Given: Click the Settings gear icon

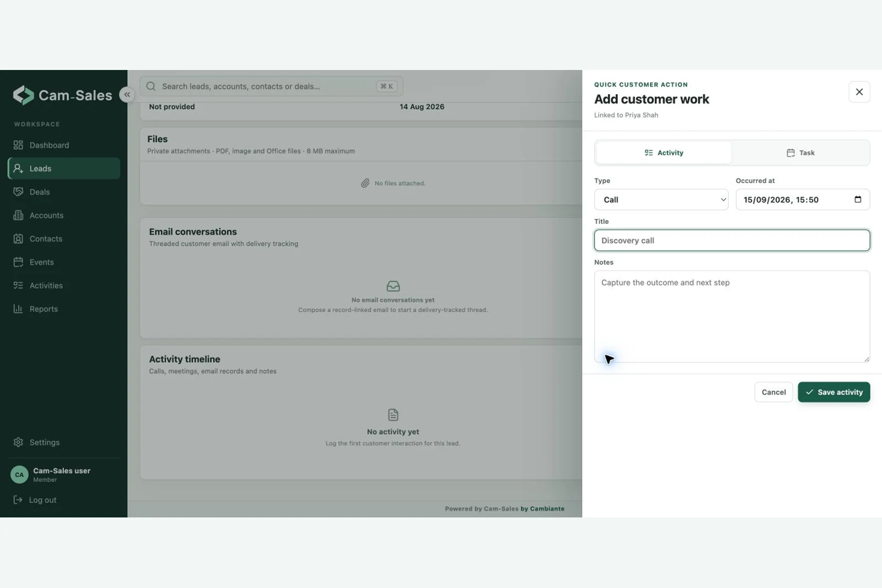Looking at the screenshot, I should (18, 443).
